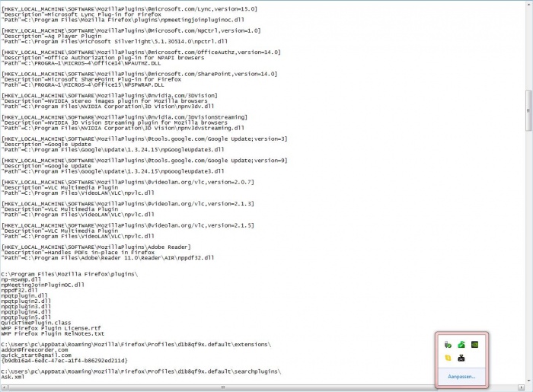Screen dimensions: 533x392
Task: Click the npqtplugin5.dll file line
Action: click(x=26, y=317)
